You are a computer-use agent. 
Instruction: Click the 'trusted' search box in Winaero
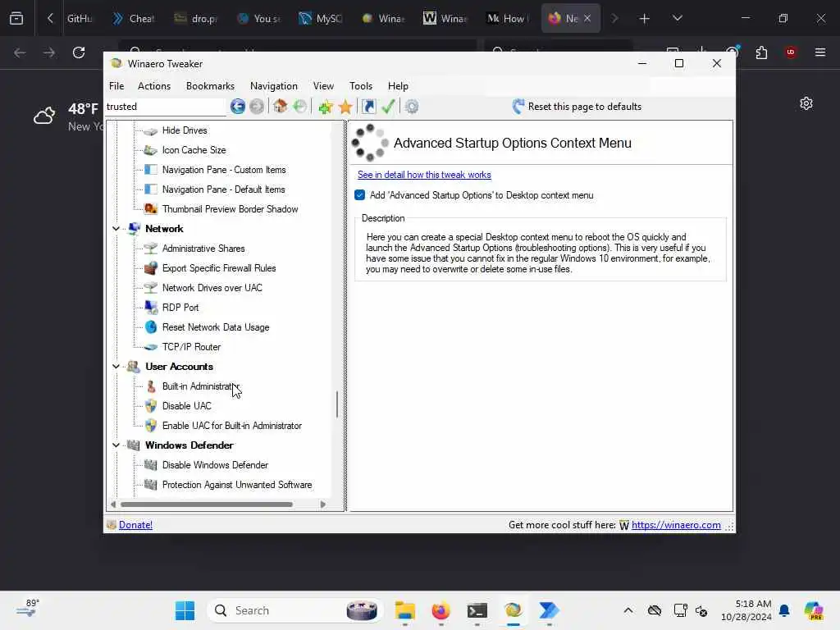pyautogui.click(x=166, y=107)
